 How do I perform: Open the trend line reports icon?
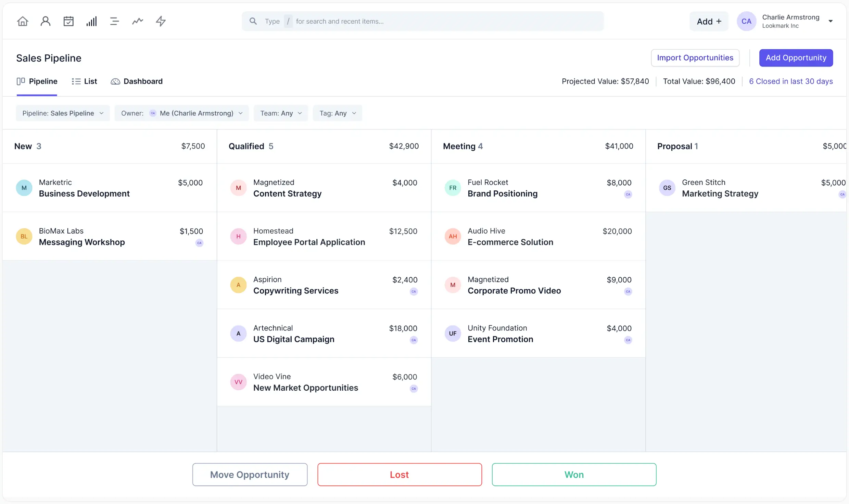(137, 21)
